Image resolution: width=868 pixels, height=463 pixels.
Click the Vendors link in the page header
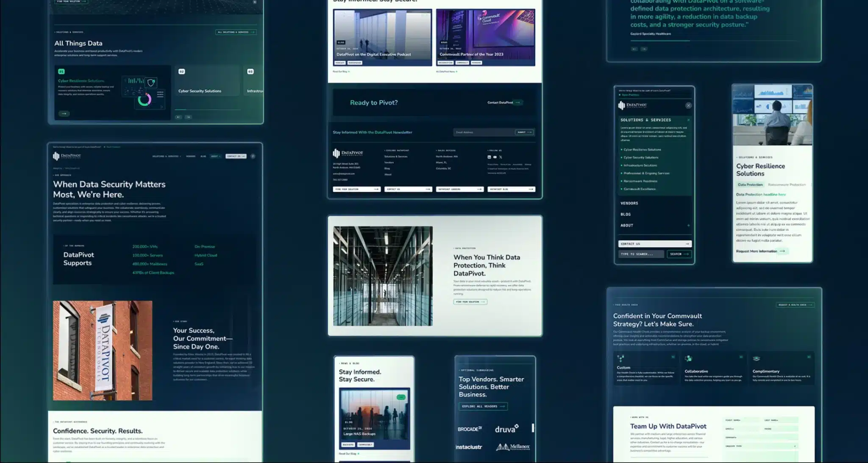(191, 156)
